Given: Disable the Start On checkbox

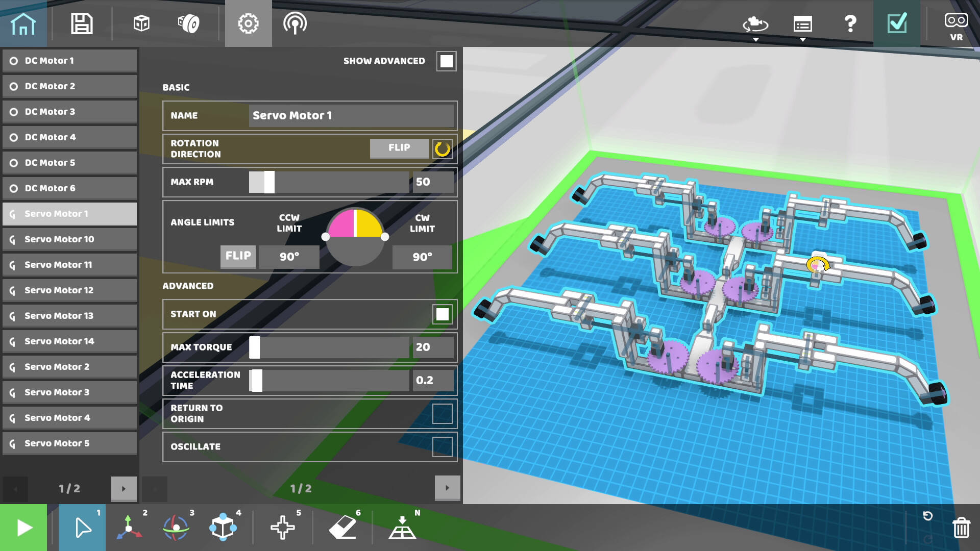Looking at the screenshot, I should pyautogui.click(x=442, y=314).
